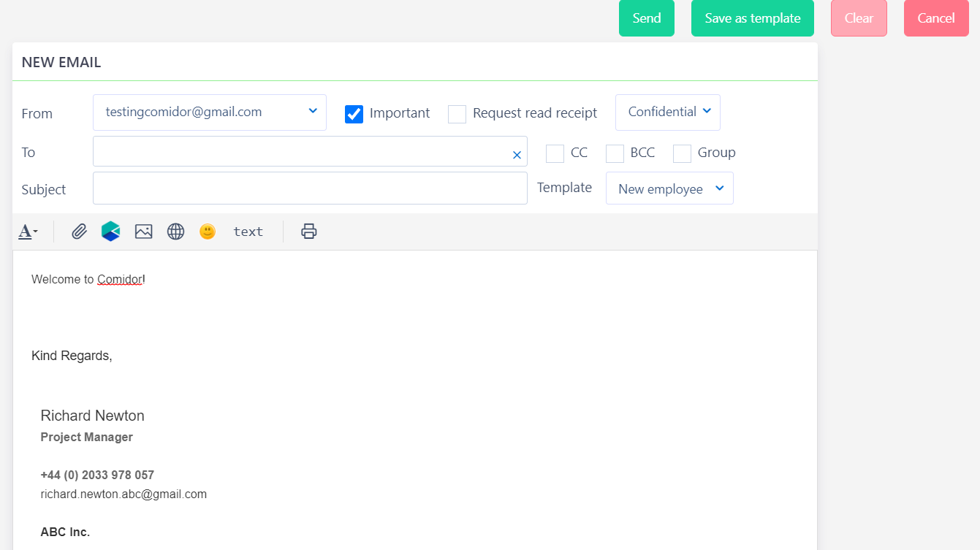980x550 pixels.
Task: Cancel the new email
Action: coord(936,18)
